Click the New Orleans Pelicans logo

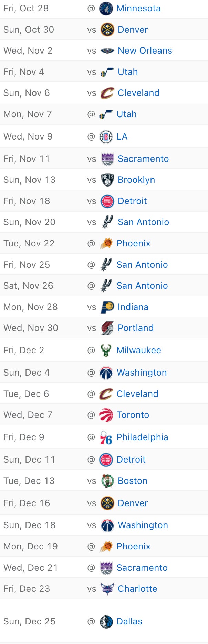107,51
